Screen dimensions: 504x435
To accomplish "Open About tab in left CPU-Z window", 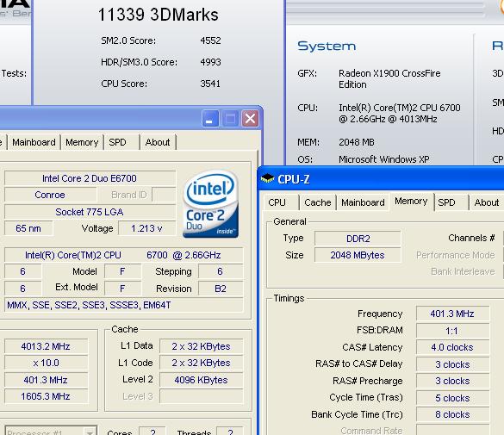I will tap(158, 142).
